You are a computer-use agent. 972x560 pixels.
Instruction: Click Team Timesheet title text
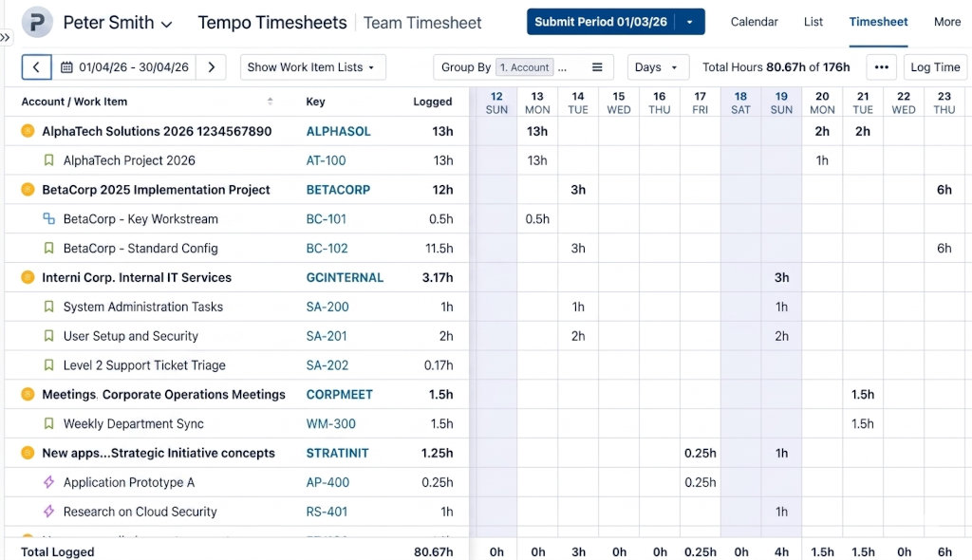tap(422, 23)
